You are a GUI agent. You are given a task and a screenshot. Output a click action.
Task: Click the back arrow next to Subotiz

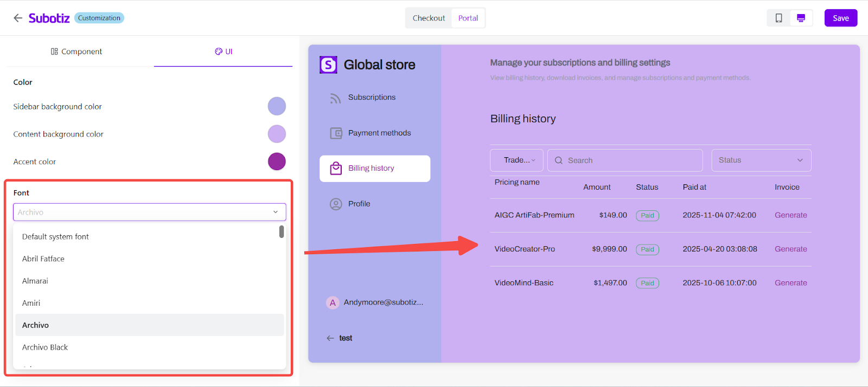pyautogui.click(x=18, y=18)
